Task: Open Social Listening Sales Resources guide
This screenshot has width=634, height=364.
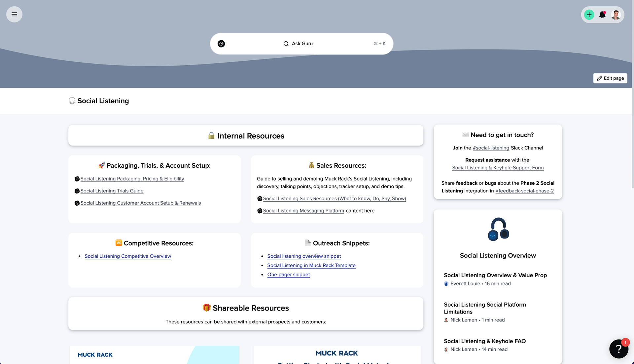Action: click(x=334, y=198)
